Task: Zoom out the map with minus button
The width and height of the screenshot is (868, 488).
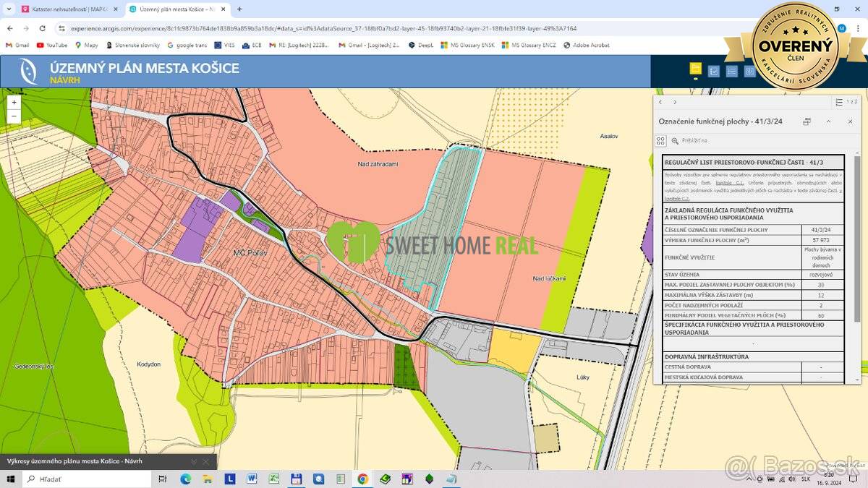Action: pyautogui.click(x=14, y=116)
